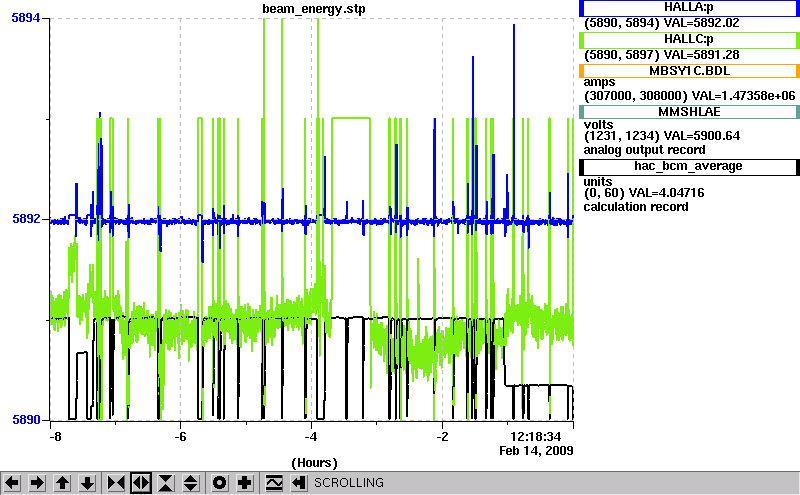Image resolution: width=800 pixels, height=495 pixels.
Task: Click the HALLC:p value 5891.28 text
Action: click(x=702, y=55)
